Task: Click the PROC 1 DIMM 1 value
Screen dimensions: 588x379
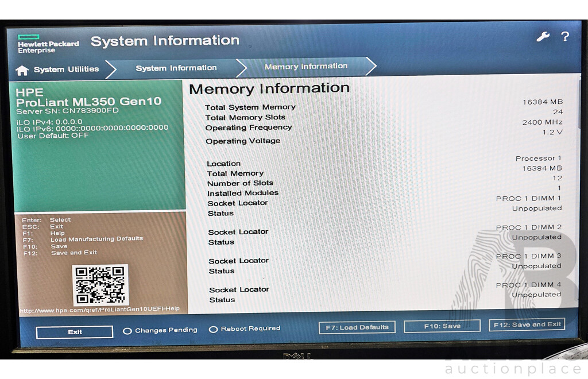Action: click(x=528, y=198)
